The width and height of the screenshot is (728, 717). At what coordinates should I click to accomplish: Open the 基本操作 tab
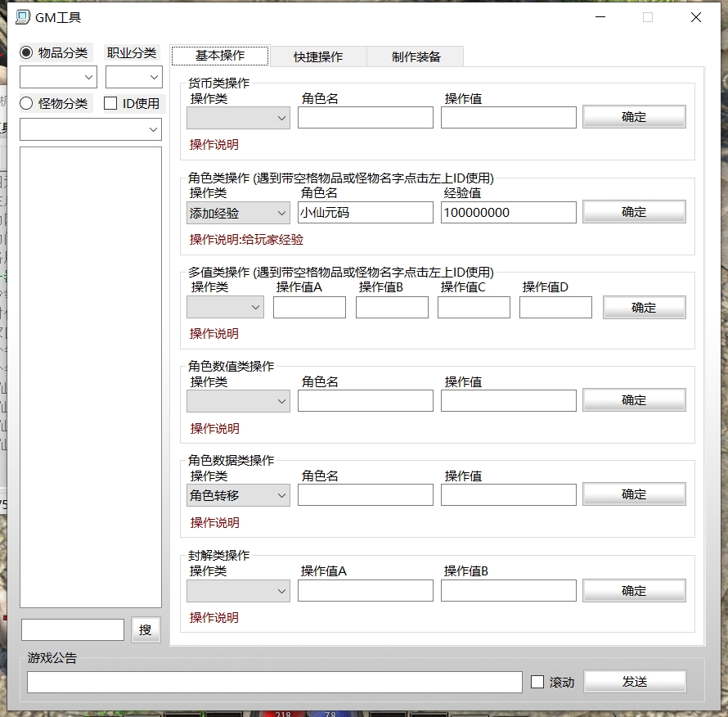coord(220,56)
